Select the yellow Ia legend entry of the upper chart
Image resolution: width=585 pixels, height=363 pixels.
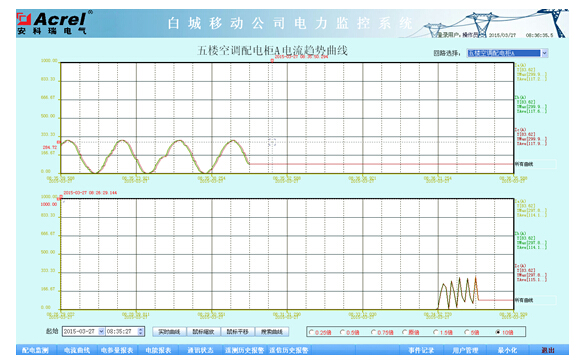531,72
